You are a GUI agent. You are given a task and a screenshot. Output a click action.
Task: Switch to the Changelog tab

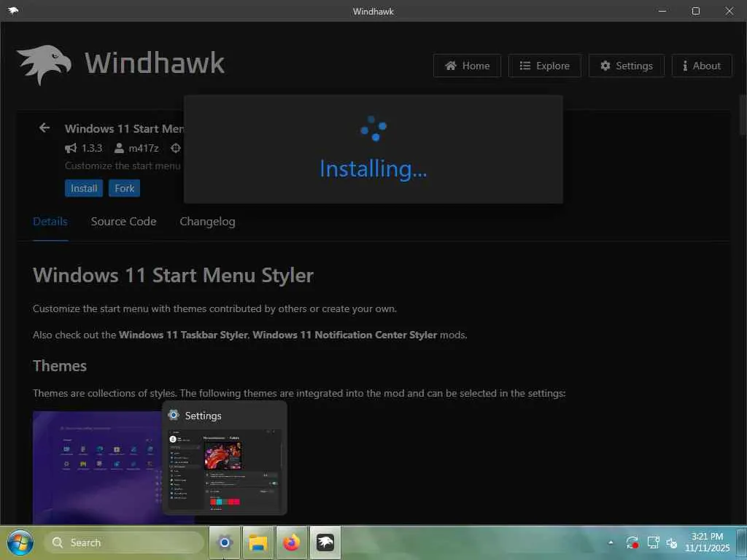coord(207,222)
